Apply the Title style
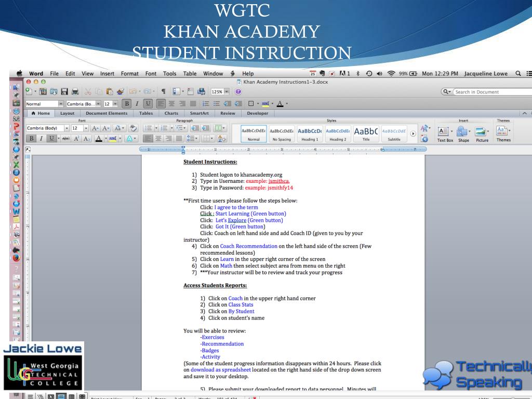This screenshot has height=399, width=532. click(366, 134)
